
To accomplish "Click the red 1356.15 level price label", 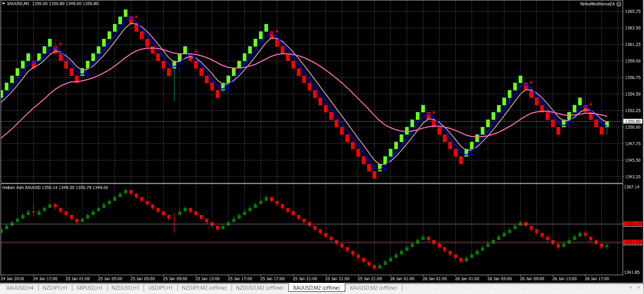I will coord(633,224).
